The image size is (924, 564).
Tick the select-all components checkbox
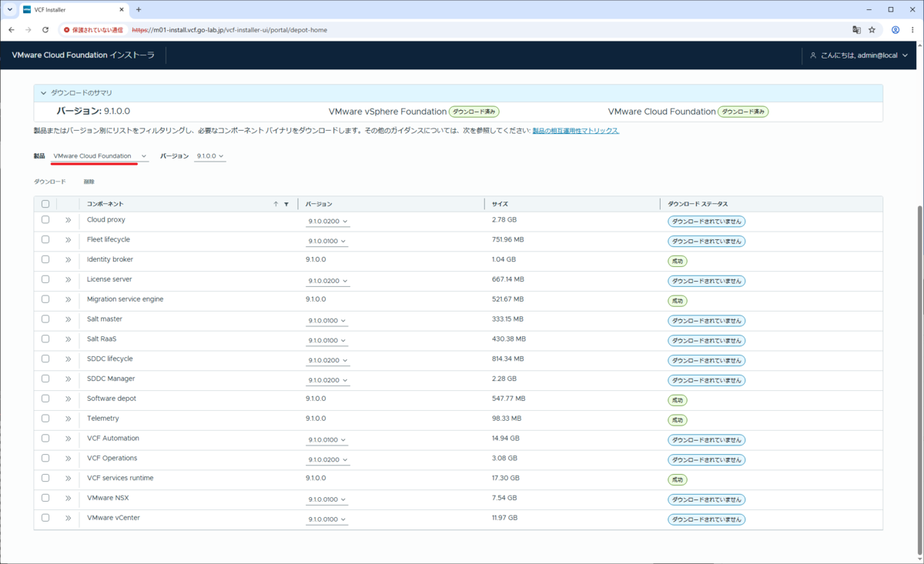(x=45, y=204)
